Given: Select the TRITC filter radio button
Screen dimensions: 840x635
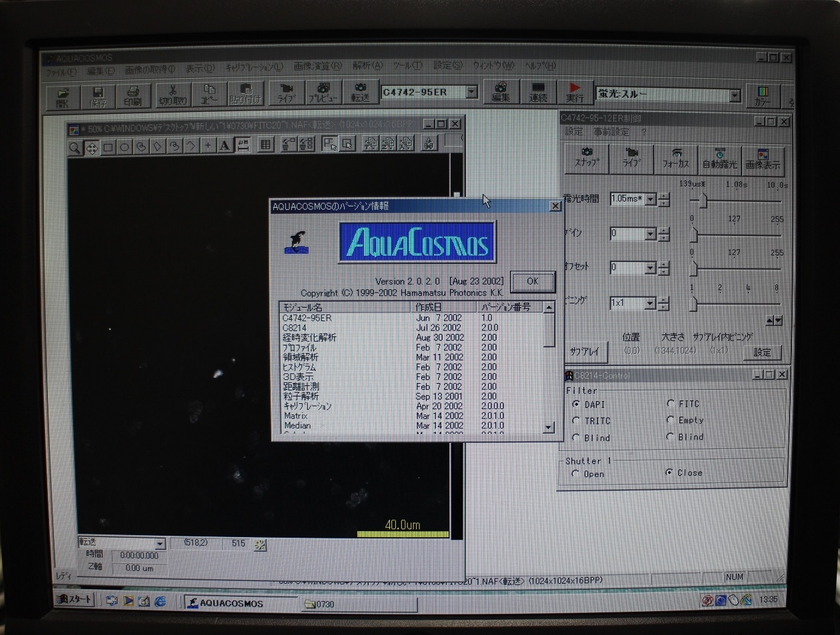Looking at the screenshot, I should [x=576, y=421].
